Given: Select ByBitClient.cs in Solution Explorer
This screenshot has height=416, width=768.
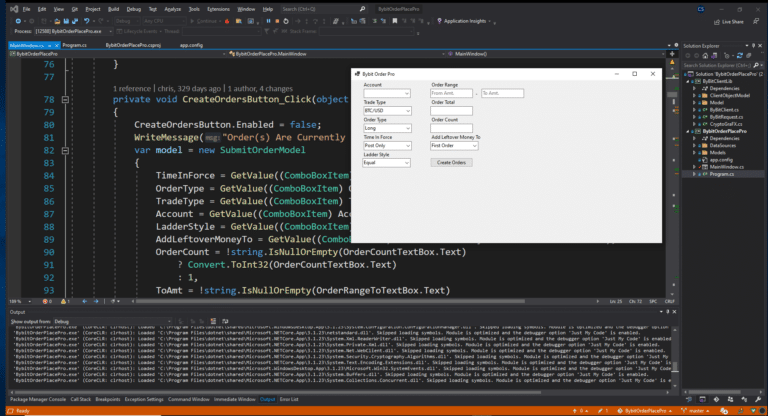Looking at the screenshot, I should coord(724,110).
